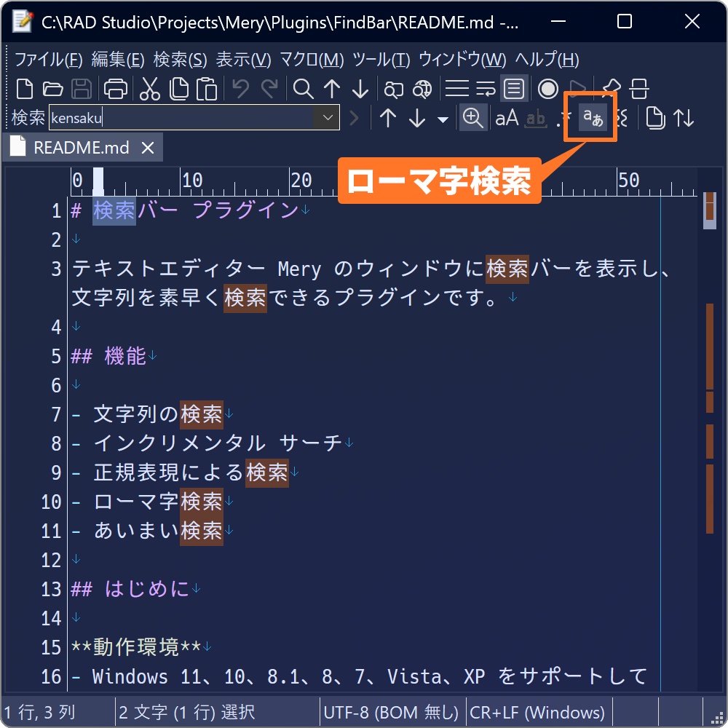
Task: Open the ツール(T) menu
Action: click(381, 60)
